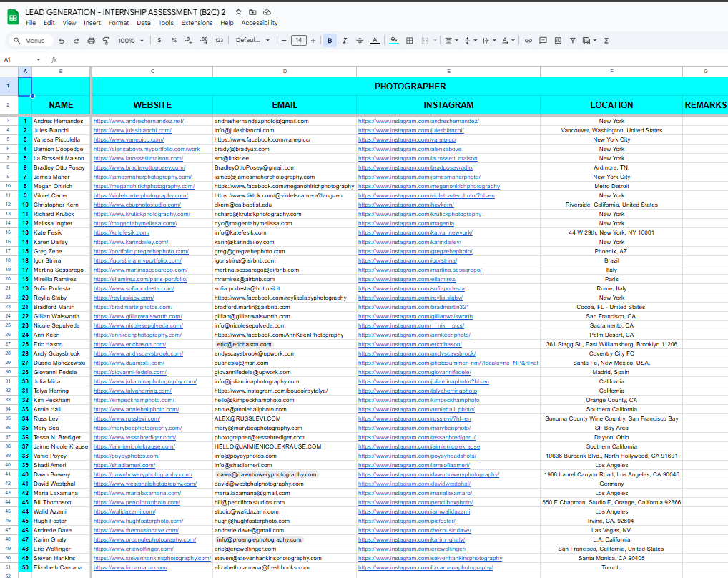Expand the filter views dropdown

[x=595, y=41]
